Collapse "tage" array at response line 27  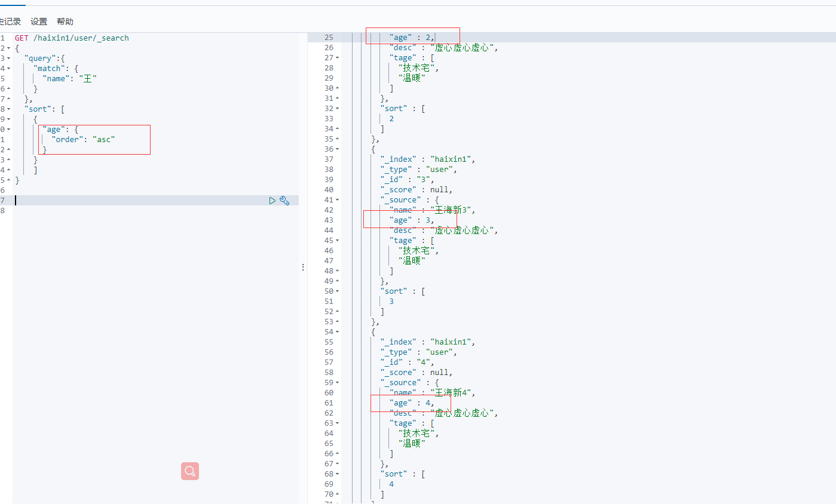[337, 58]
